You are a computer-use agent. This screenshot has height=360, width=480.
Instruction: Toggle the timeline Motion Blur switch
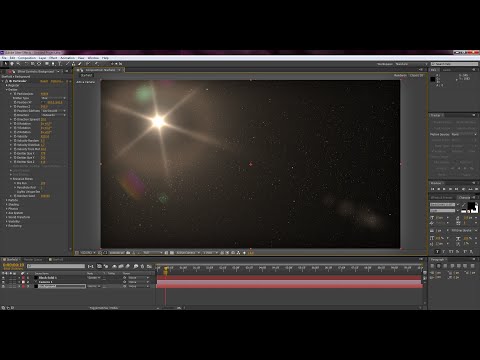click(x=128, y=266)
